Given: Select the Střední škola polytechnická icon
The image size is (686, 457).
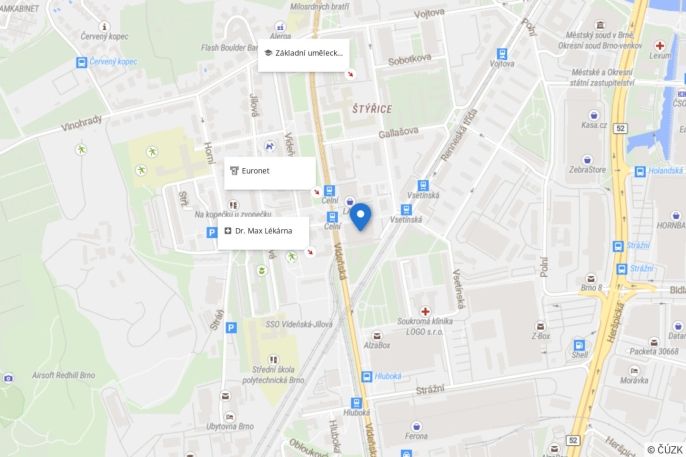Looking at the screenshot, I should point(273,359).
